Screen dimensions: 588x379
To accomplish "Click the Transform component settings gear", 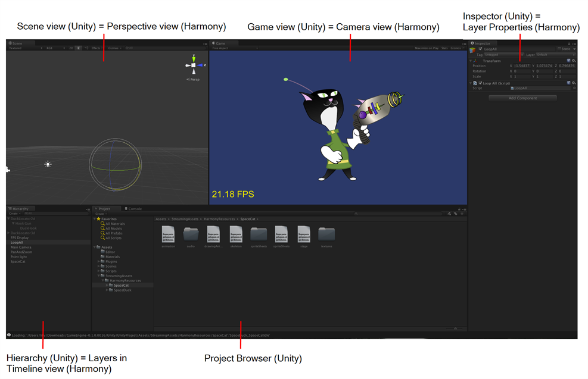I will (x=574, y=61).
